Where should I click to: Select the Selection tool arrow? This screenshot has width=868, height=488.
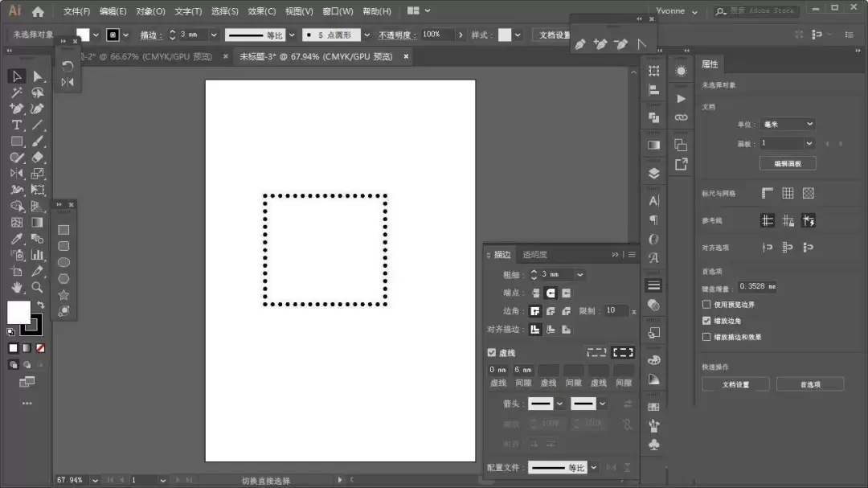point(17,76)
